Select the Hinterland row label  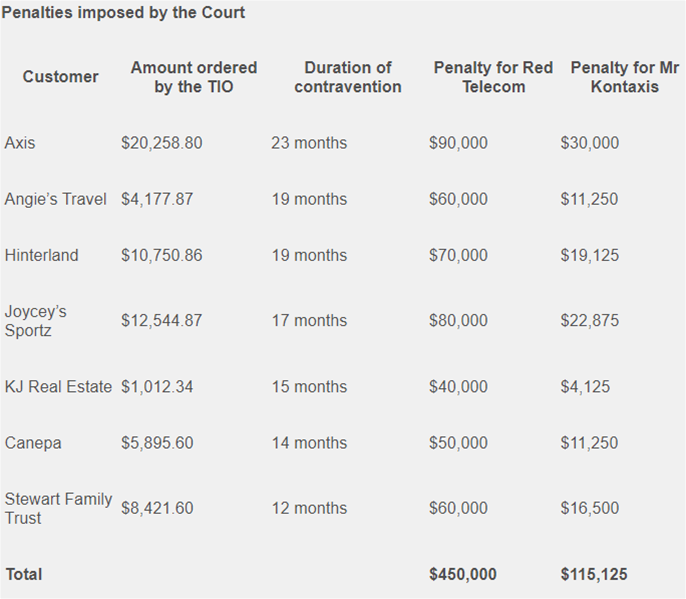click(42, 255)
